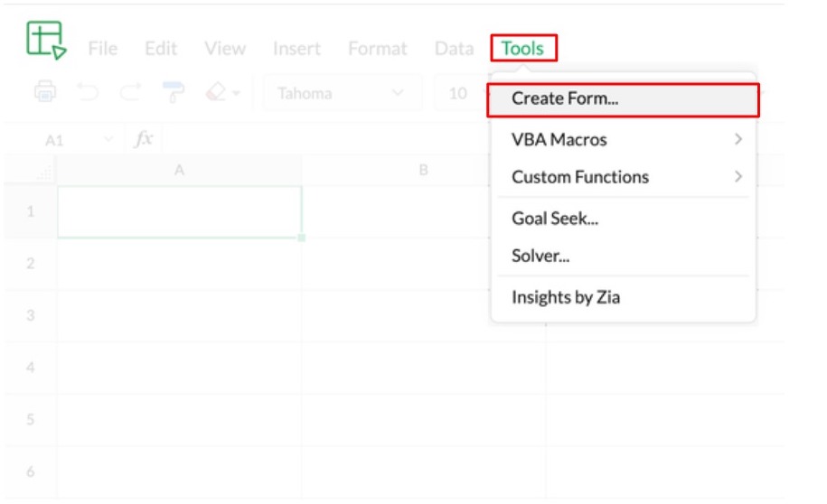Click the Undo arrow icon
This screenshot has height=504, width=827.
(88, 92)
